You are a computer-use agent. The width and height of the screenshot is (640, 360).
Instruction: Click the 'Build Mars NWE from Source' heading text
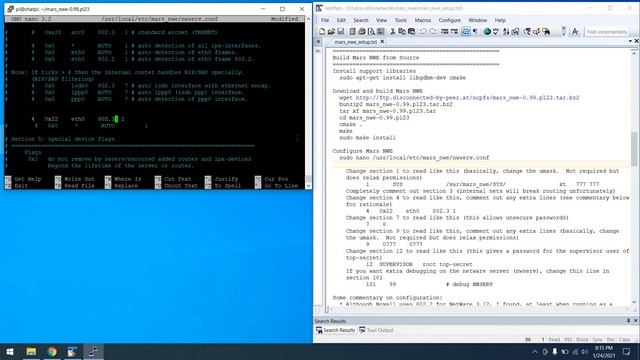(376, 58)
